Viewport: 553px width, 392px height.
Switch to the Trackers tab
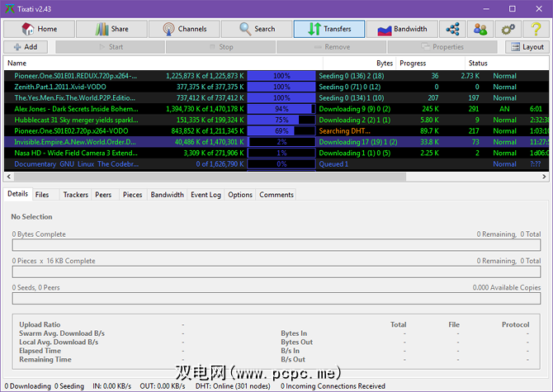coord(75,195)
